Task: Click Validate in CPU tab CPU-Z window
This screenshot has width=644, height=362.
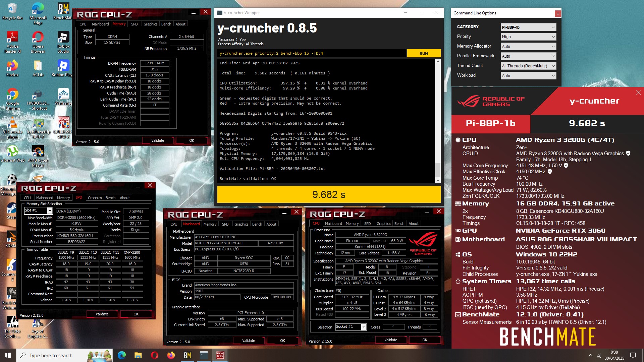Action: point(391,340)
